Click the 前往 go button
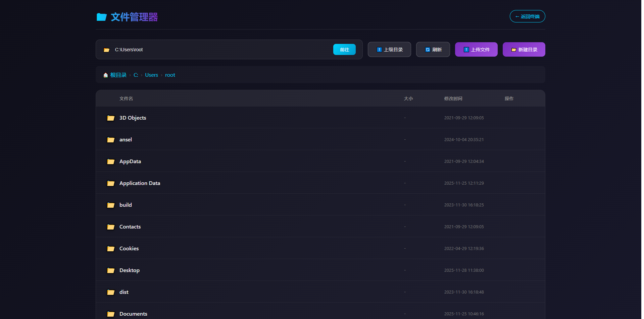 344,50
